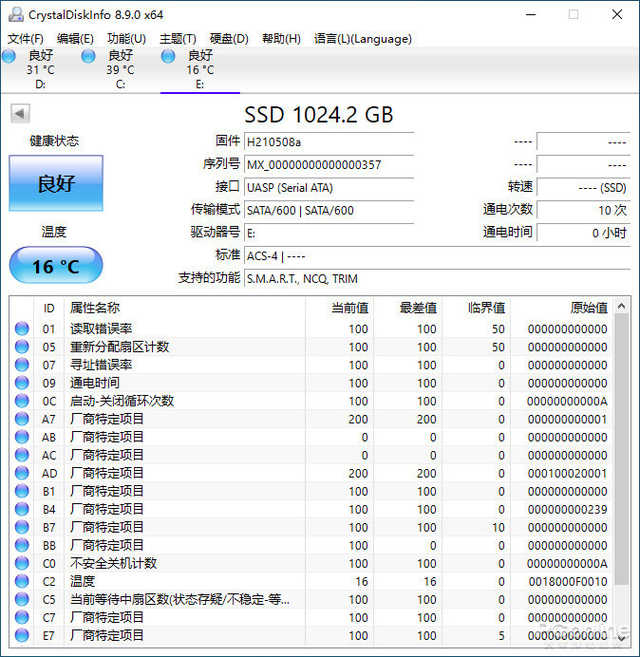Screen dimensions: 640x657
Task: Click status orb in row C2 温度
Action: [x=22, y=581]
